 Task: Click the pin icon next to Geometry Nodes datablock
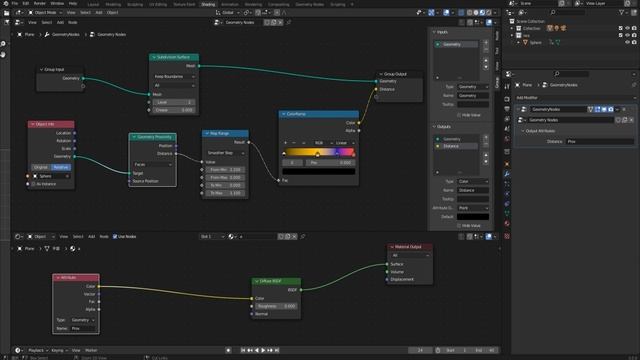coord(289,22)
